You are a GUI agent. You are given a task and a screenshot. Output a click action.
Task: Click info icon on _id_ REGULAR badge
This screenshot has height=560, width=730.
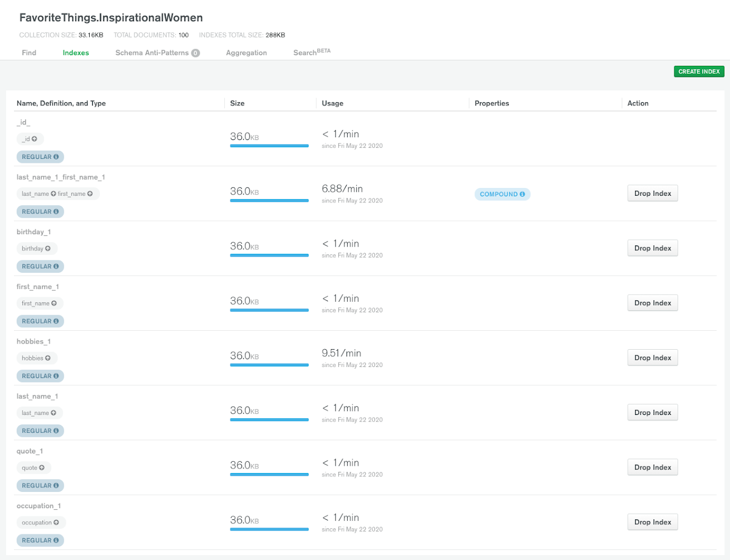tap(56, 157)
